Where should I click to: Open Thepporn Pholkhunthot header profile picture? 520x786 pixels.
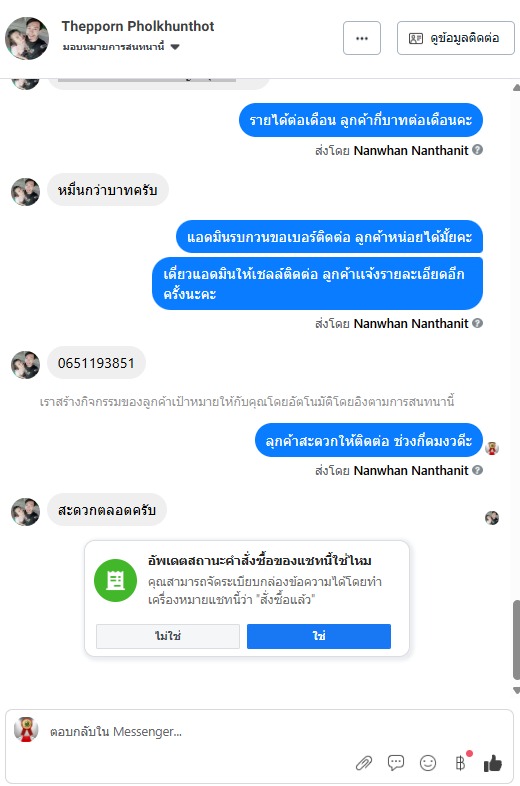click(x=27, y=38)
